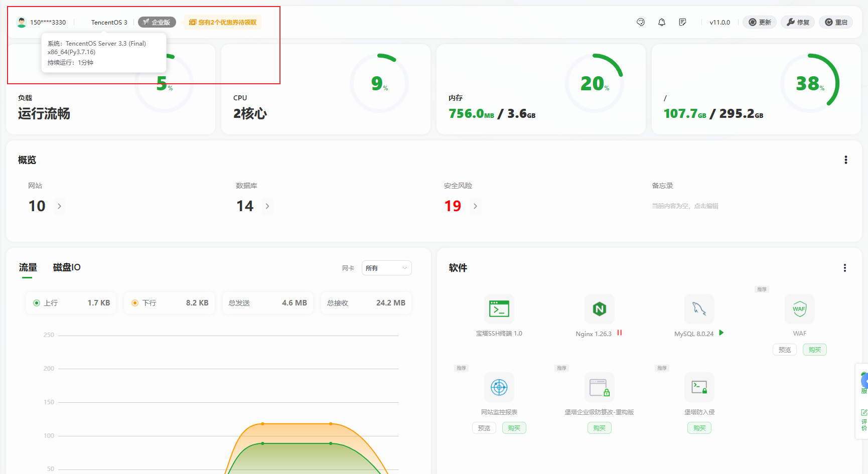Open the 网卡 dropdown showing 所有
Viewport: 868px width, 474px height.
[x=386, y=268]
